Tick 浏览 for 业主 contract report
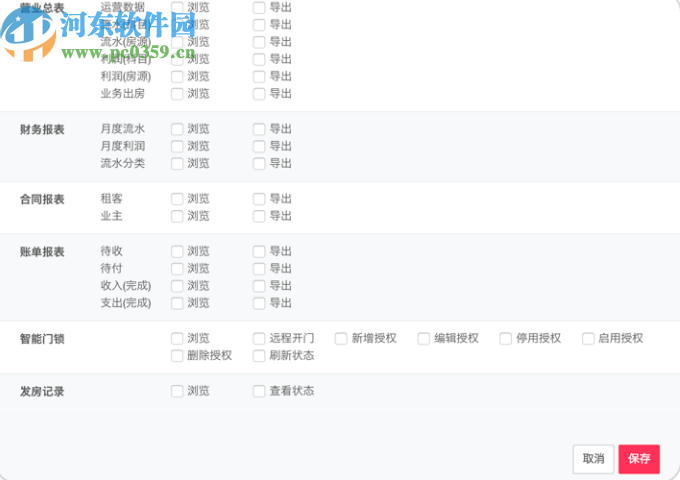Image resolution: width=680 pixels, height=480 pixels. 177,216
